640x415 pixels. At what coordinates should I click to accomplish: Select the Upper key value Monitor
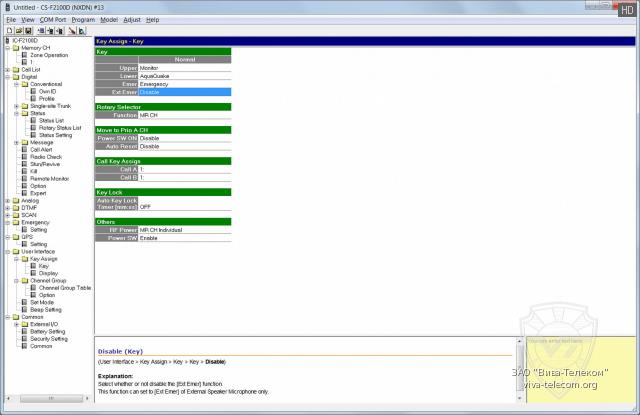[x=185, y=68]
